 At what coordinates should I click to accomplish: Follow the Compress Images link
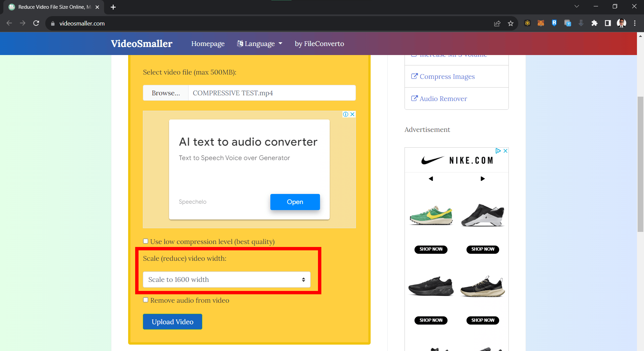(446, 77)
